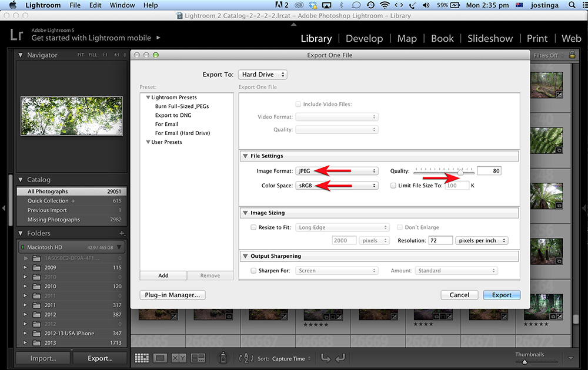
Task: Enable Sharpen For checkbox
Action: click(253, 270)
